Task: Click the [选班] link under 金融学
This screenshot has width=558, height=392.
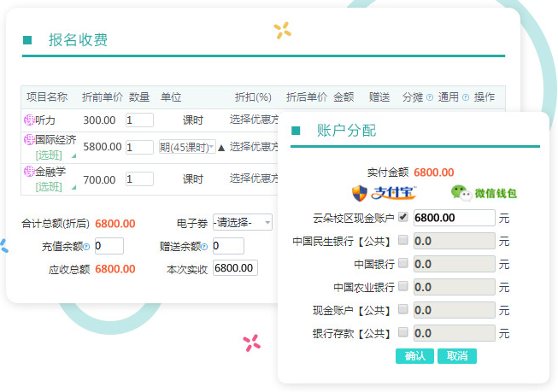Action: 49,187
